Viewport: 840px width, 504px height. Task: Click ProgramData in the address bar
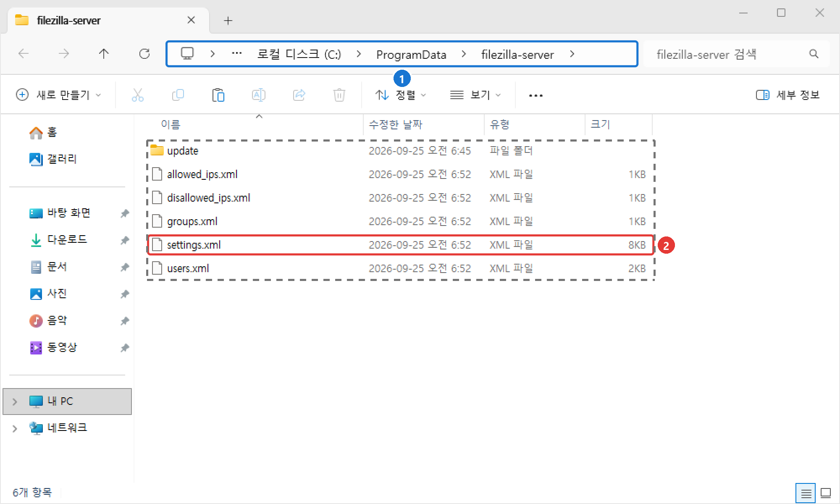pos(411,54)
